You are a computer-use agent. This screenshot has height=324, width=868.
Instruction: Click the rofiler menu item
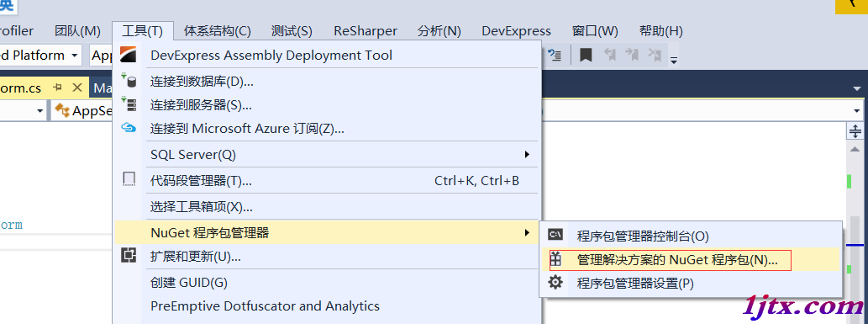(x=17, y=31)
